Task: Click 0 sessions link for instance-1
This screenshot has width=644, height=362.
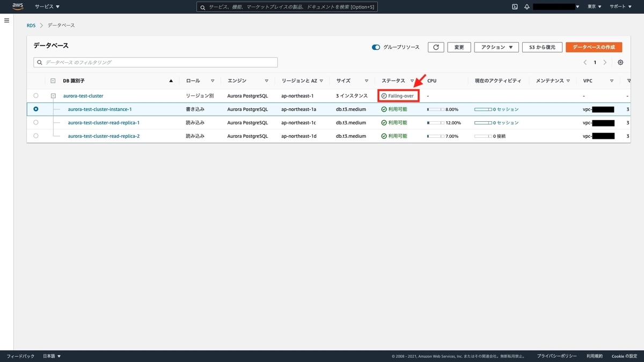Action: 506,109
